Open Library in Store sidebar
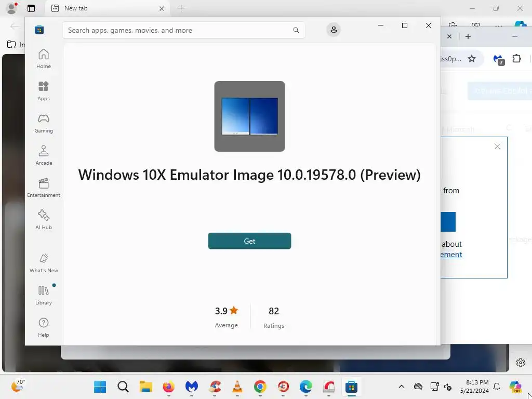 (x=44, y=295)
